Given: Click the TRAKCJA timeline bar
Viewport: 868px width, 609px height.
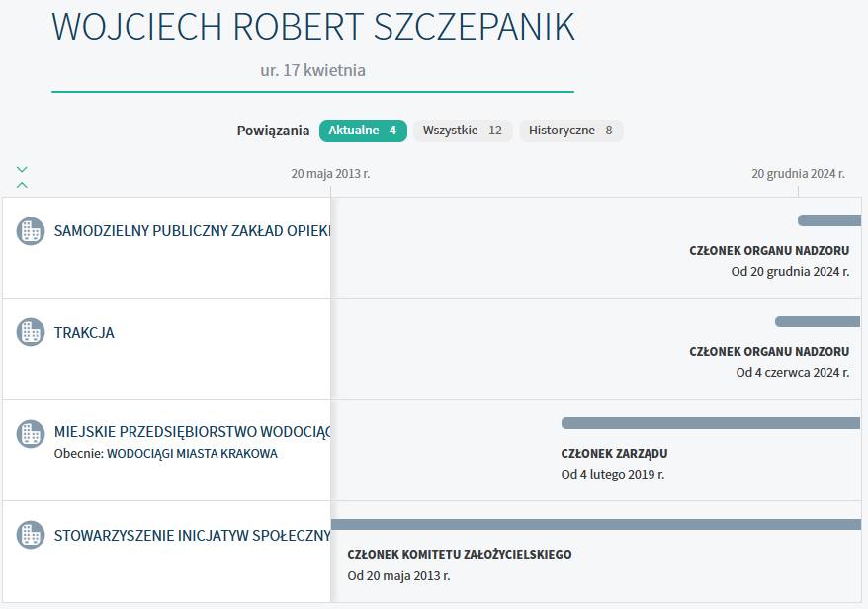Looking at the screenshot, I should tap(817, 321).
